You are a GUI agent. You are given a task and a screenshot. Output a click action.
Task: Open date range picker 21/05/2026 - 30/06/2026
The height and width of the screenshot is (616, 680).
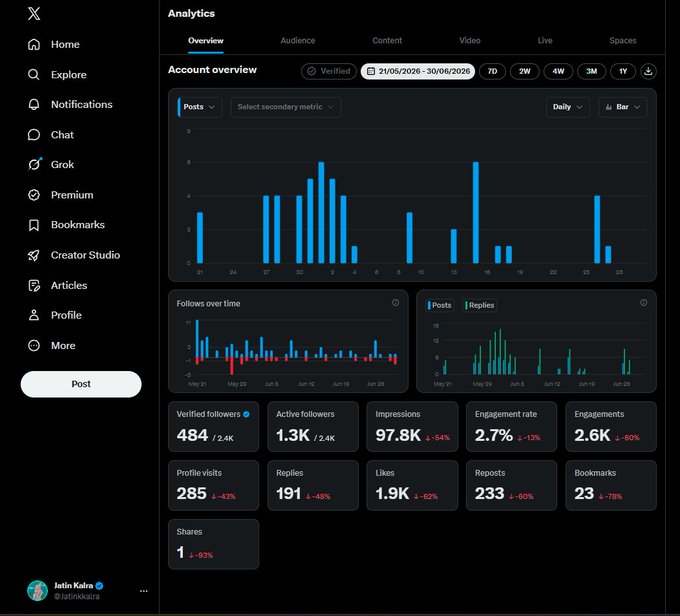(x=418, y=71)
